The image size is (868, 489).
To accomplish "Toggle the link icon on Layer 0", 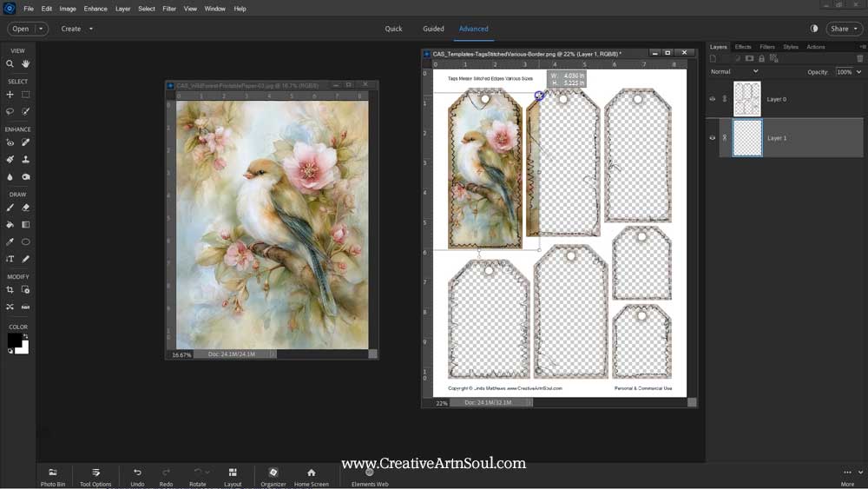I will point(725,99).
